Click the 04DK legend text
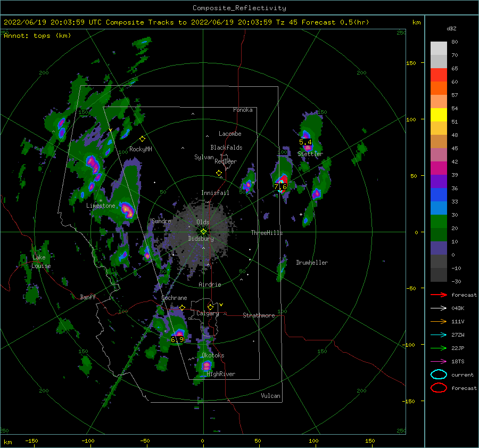Screen dimensions: 479x448 click(458, 308)
